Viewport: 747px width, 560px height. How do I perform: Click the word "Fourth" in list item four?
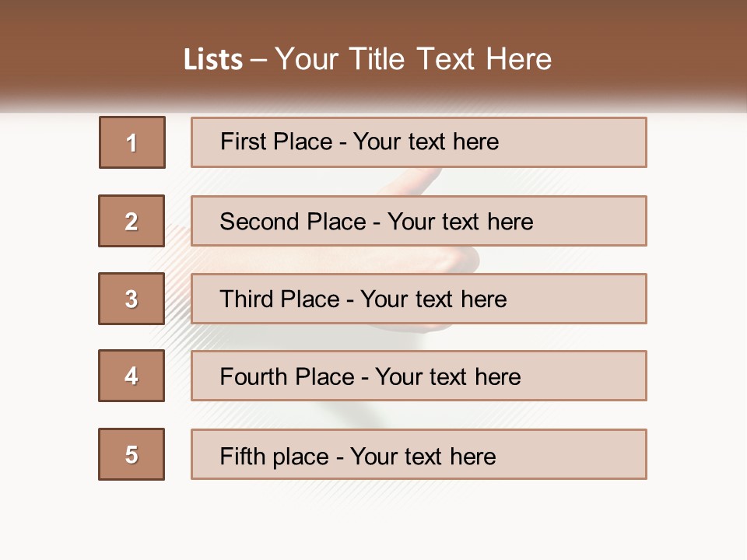254,377
